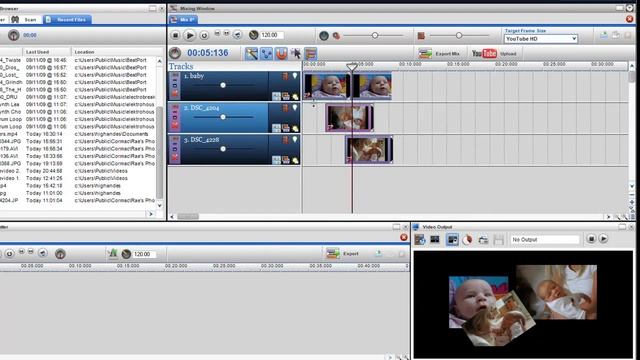Click the 00:05:136 time counter
The image size is (640, 360).
tap(208, 53)
